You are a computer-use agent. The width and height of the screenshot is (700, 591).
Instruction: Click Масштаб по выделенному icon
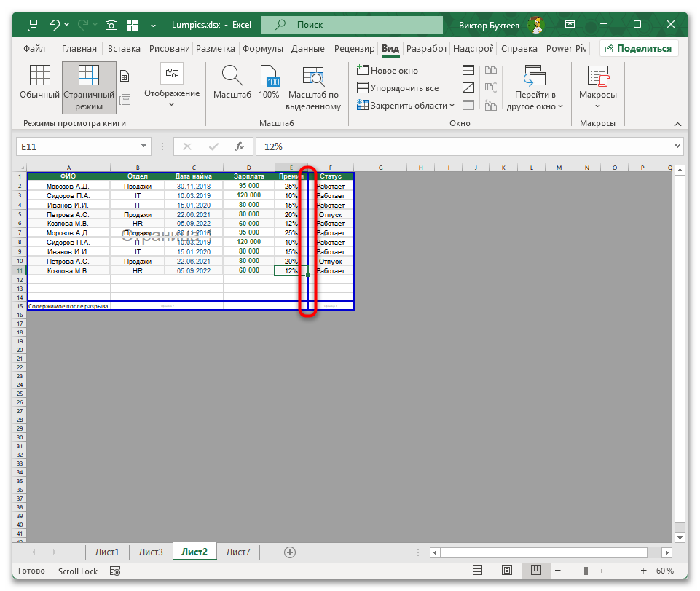(314, 87)
